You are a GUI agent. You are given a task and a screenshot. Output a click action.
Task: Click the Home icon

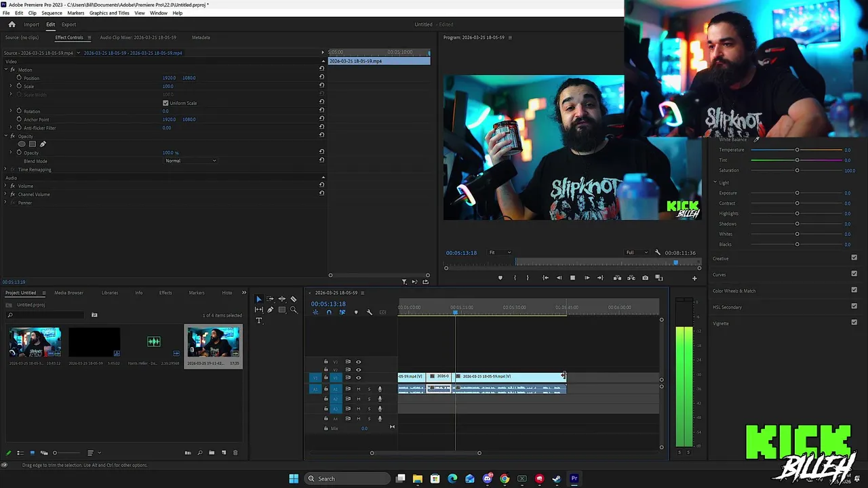[12, 24]
